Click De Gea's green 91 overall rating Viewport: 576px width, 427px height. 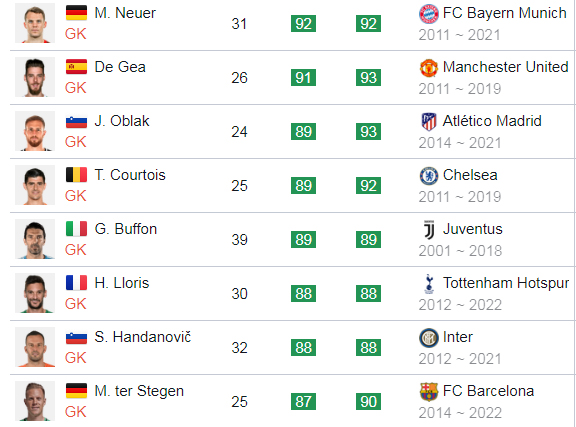tap(303, 78)
